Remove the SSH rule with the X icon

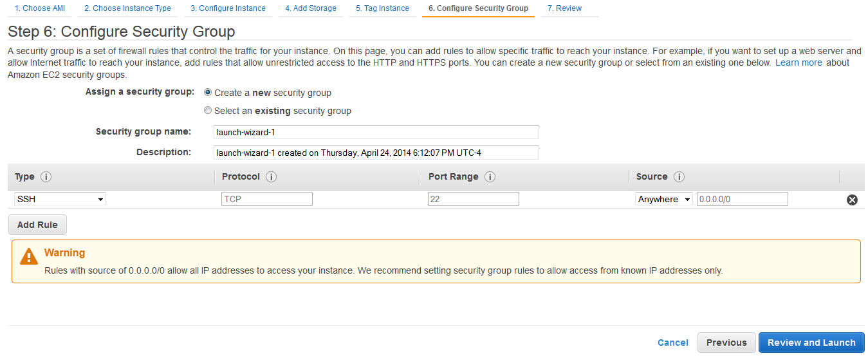(x=852, y=200)
